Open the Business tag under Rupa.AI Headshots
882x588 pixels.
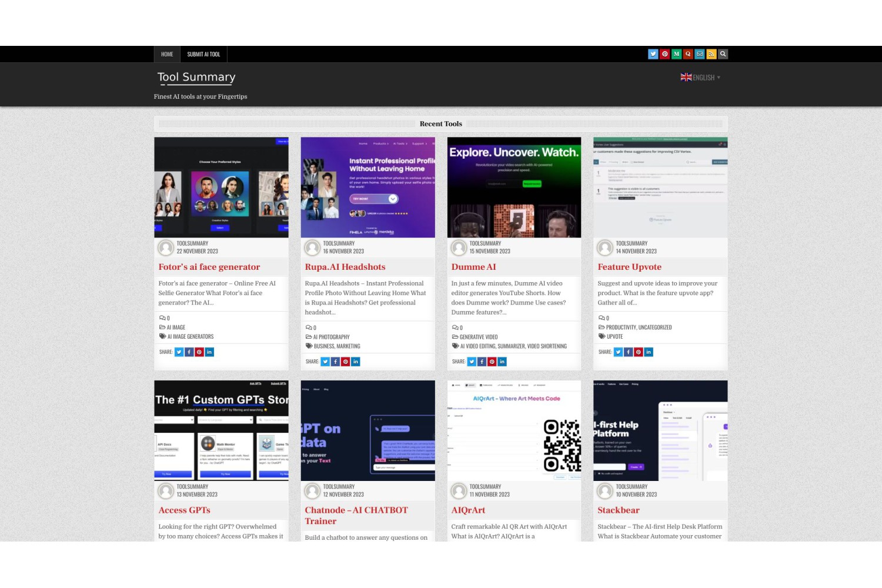(324, 346)
